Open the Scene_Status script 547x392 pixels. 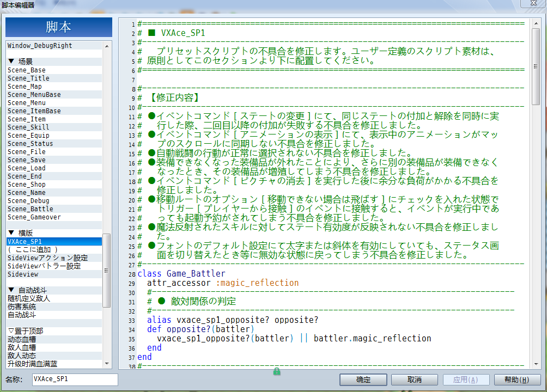click(54, 144)
